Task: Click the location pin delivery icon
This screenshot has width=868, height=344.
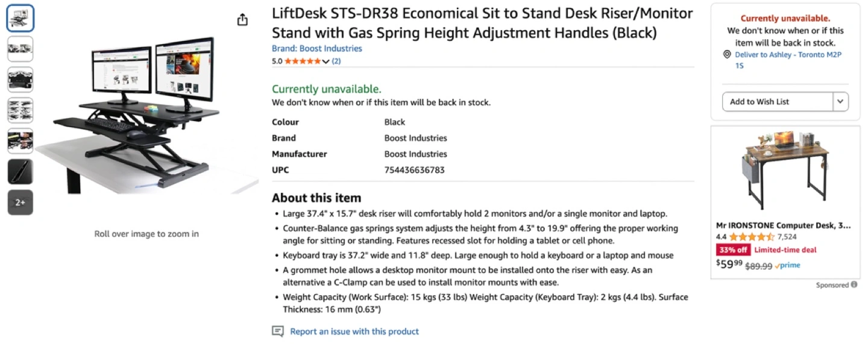Action: tap(726, 55)
